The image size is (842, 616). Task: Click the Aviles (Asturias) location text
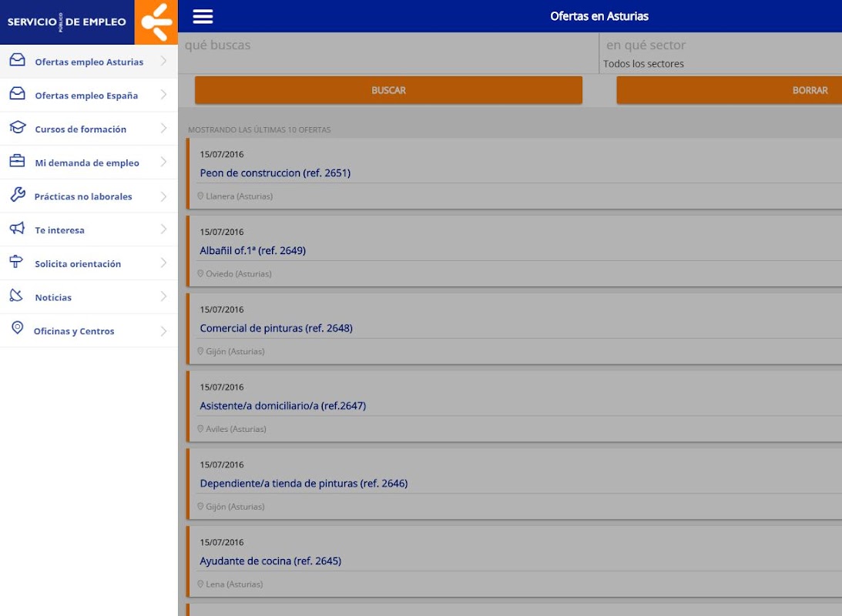[x=236, y=429]
